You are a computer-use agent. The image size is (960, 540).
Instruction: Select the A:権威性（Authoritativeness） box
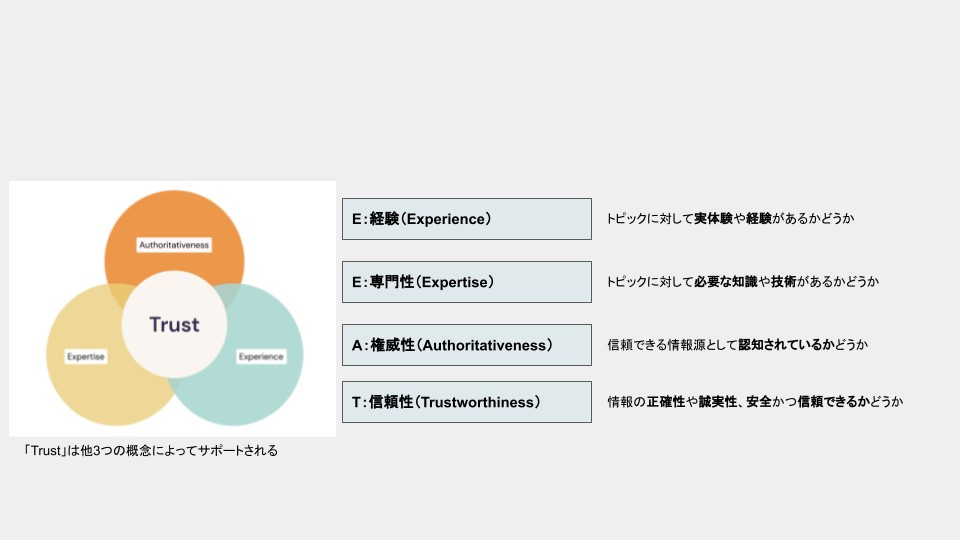pyautogui.click(x=466, y=345)
